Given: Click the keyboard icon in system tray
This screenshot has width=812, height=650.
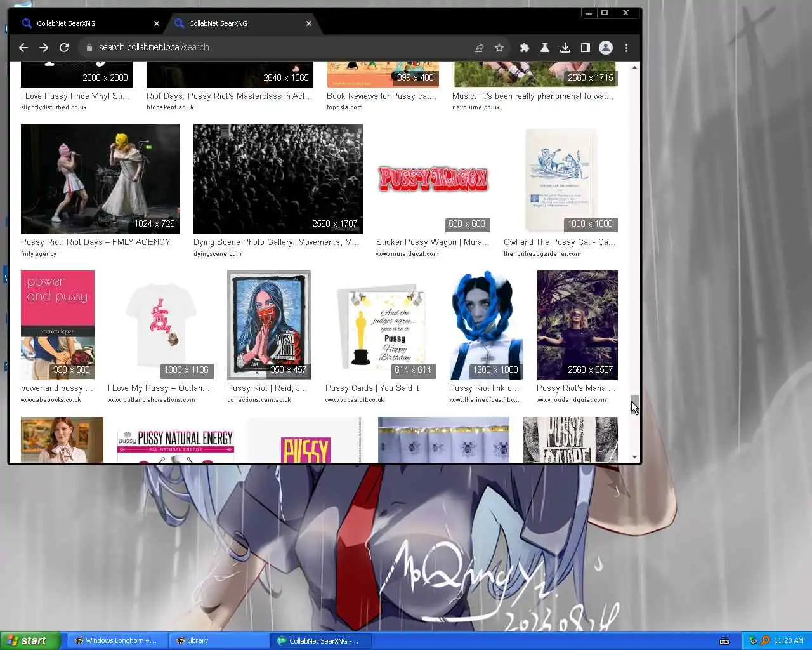Looking at the screenshot, I should (724, 641).
